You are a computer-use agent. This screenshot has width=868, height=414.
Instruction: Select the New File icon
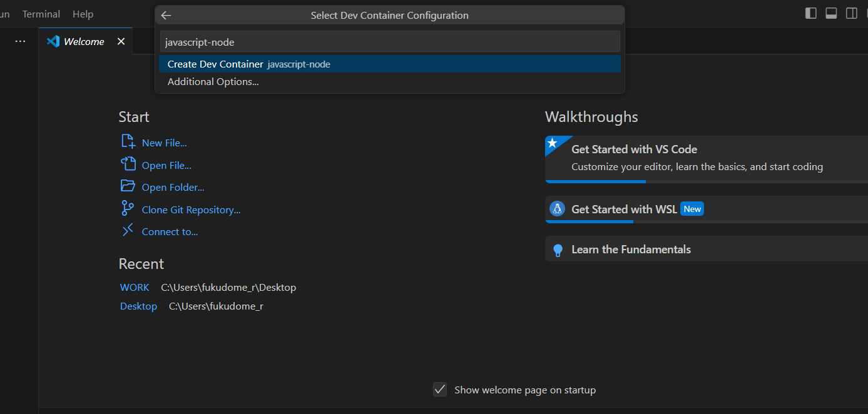click(128, 142)
